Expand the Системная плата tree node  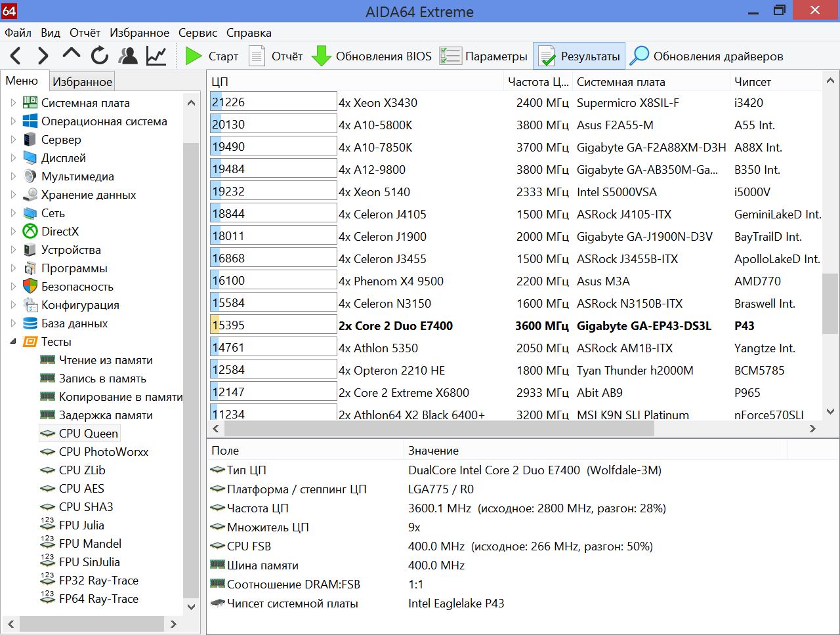click(13, 103)
